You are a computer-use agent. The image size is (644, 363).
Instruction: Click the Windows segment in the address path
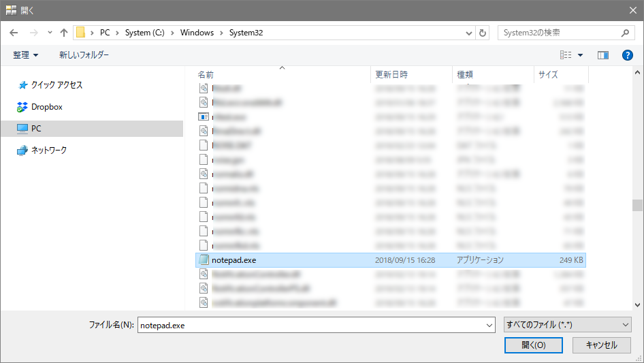point(197,33)
